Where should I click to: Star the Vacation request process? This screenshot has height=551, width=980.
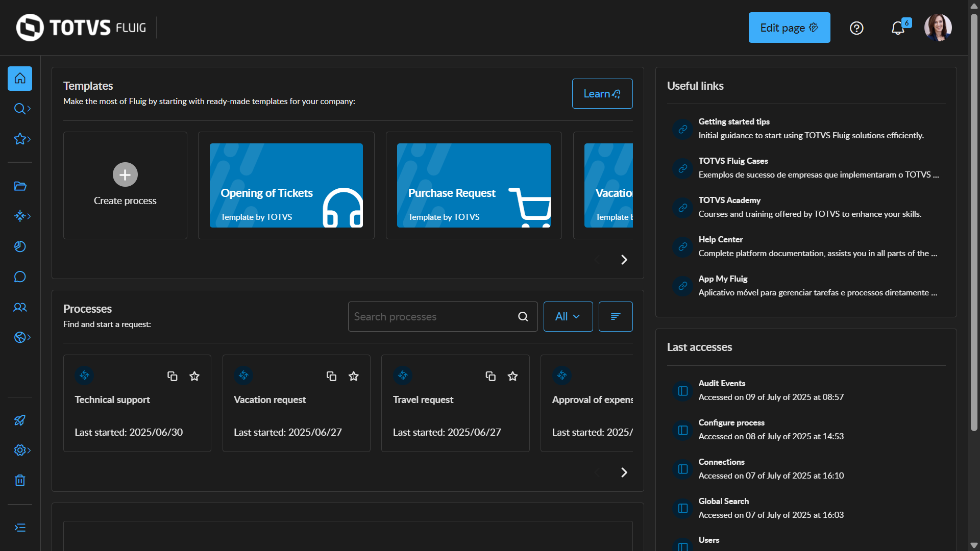point(354,377)
